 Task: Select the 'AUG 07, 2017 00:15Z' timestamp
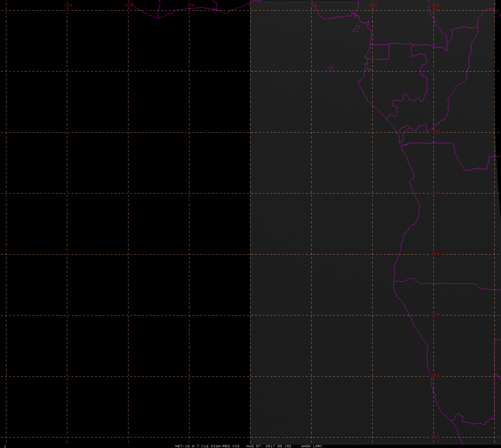click(269, 446)
